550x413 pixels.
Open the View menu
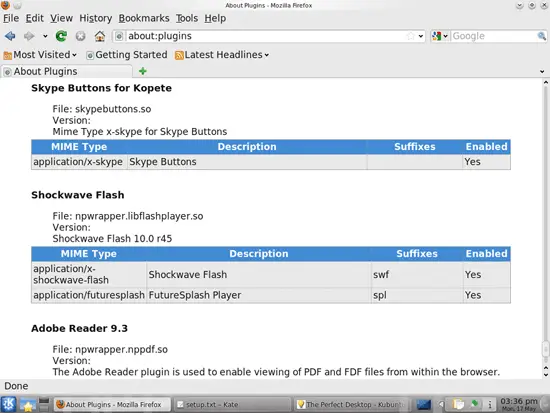61,18
